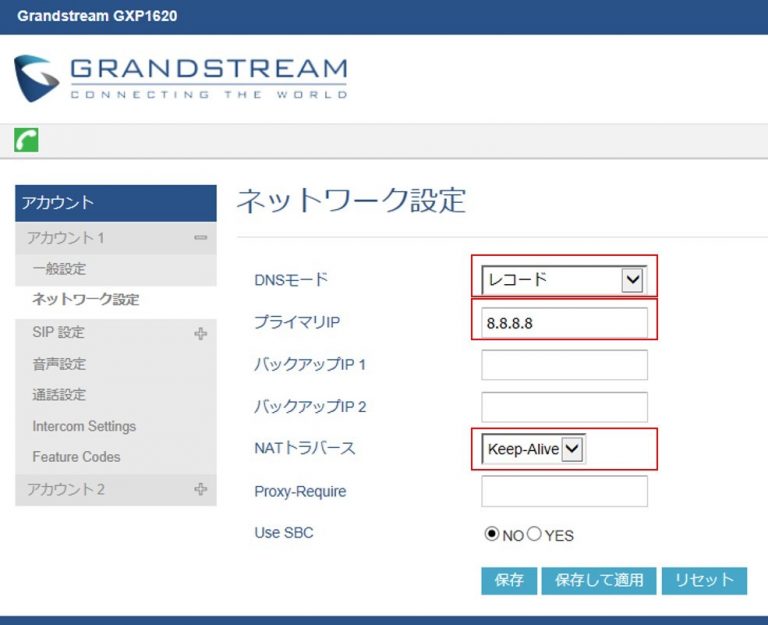Select ネットワーク設定 sidebar item
Viewport: 768px width, 625px height.
85,299
